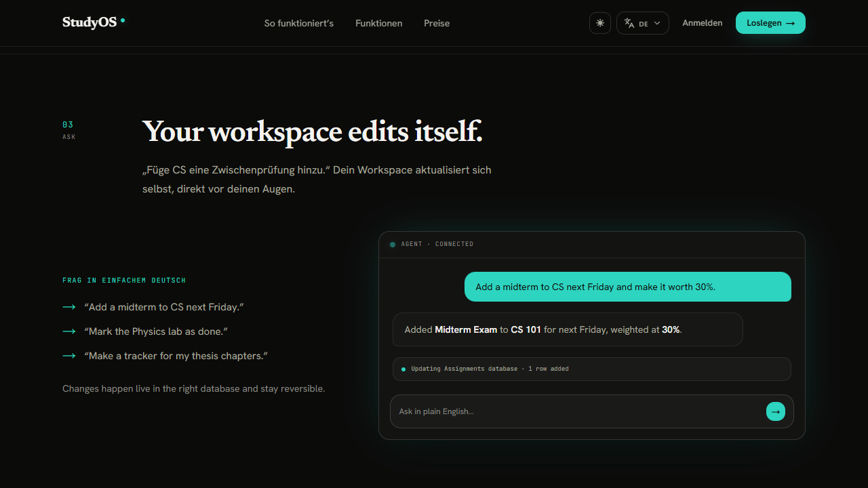
Task: Expand the DE language dropdown
Action: (643, 23)
